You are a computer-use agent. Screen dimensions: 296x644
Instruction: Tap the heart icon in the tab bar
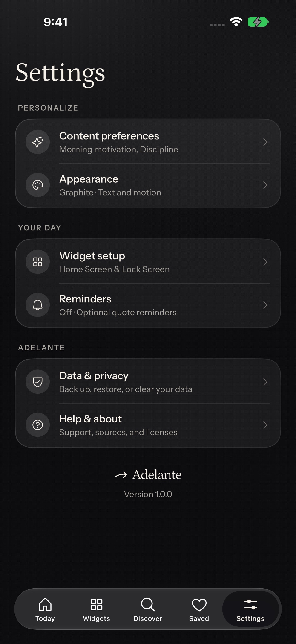[x=199, y=605]
